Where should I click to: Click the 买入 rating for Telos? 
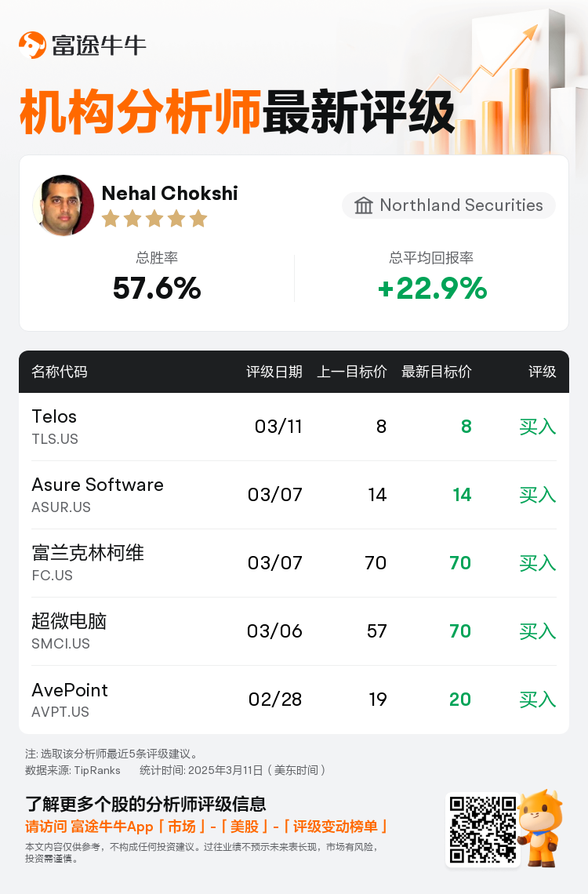(537, 427)
